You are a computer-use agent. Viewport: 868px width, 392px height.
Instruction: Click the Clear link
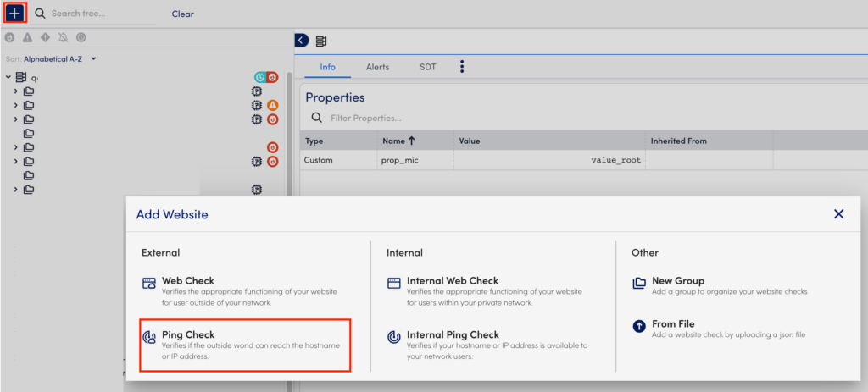pos(182,14)
